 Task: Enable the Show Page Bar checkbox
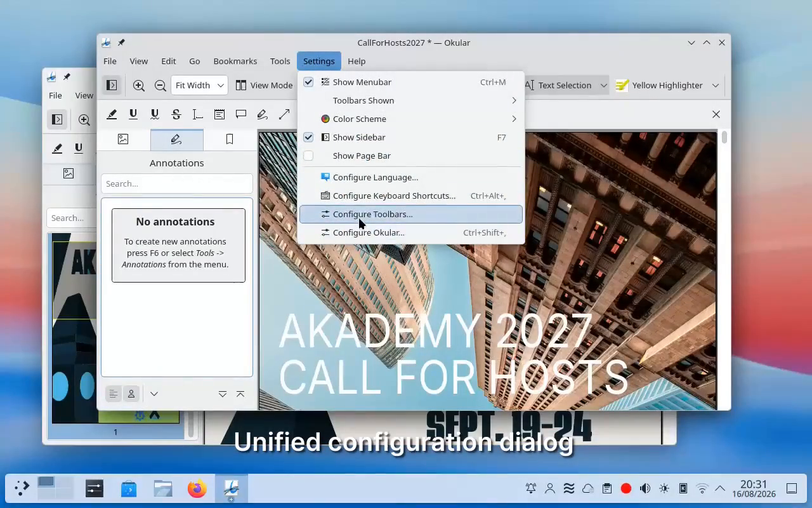(x=308, y=156)
